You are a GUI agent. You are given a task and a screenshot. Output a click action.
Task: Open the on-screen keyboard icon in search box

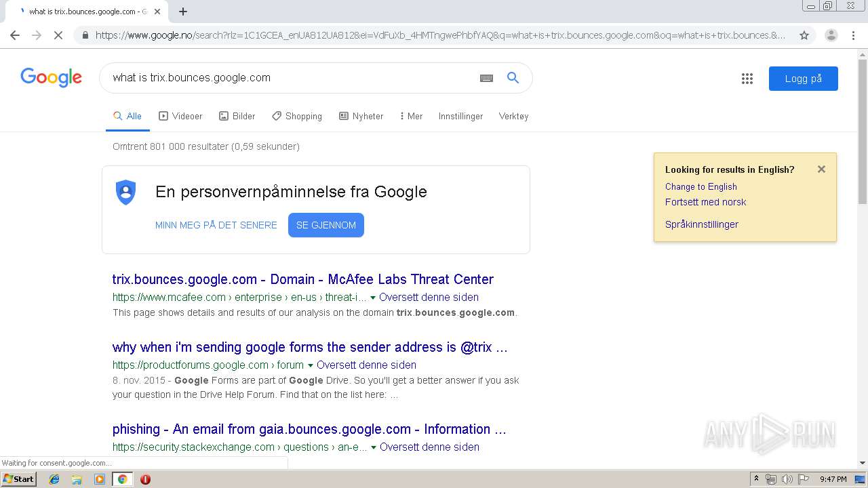pos(486,78)
